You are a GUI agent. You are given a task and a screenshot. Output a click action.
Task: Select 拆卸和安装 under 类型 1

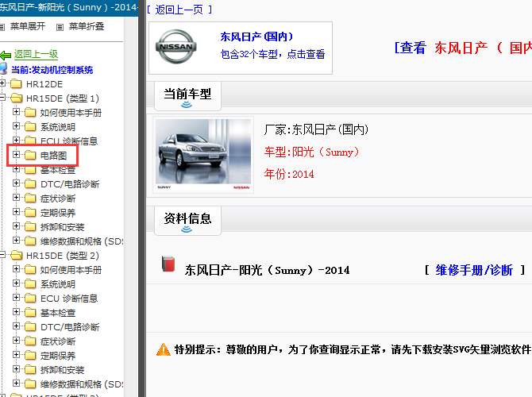click(x=62, y=227)
